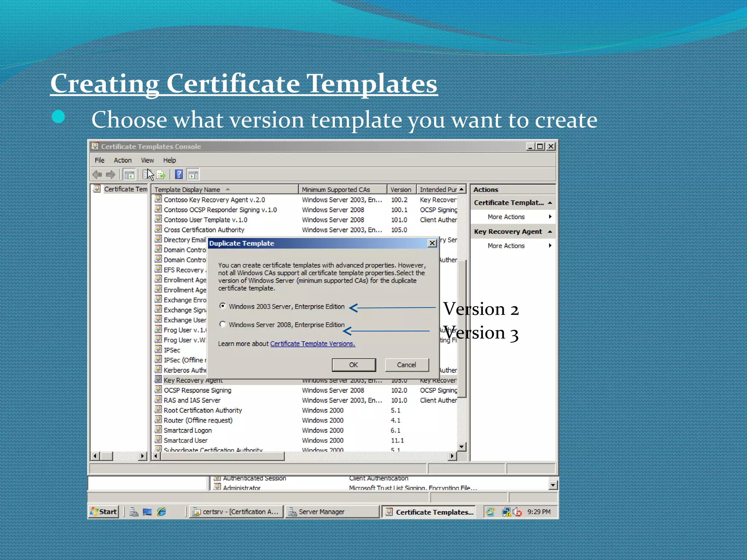
Task: Open the File menu
Action: click(x=100, y=160)
